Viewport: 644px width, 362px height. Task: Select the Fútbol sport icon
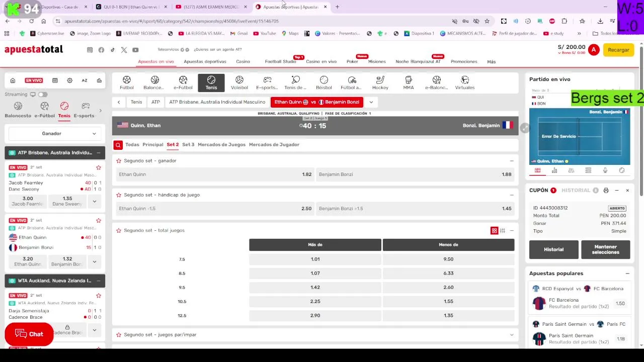pyautogui.click(x=127, y=82)
